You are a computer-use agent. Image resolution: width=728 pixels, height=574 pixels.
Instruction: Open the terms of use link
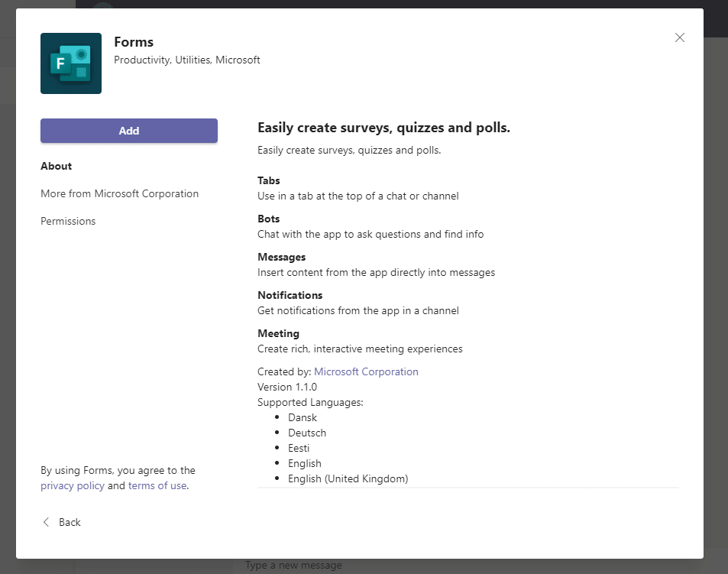tap(157, 485)
